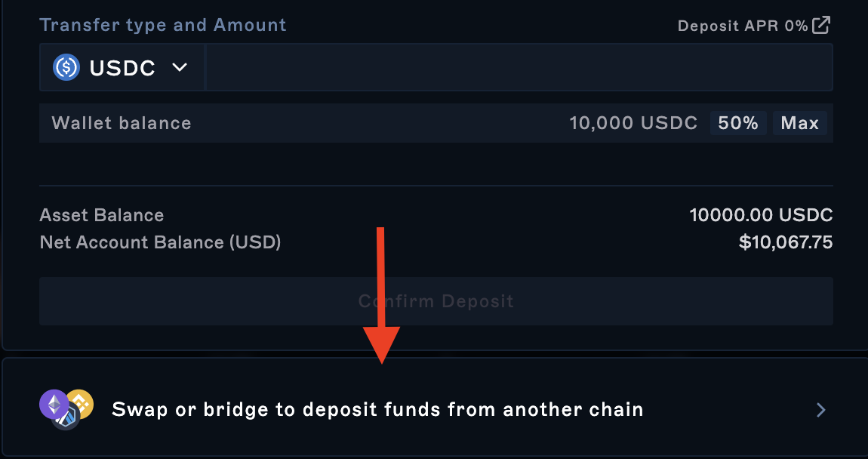Viewport: 868px width, 459px height.
Task: Click the Arbitrum chain icon
Action: point(66,417)
